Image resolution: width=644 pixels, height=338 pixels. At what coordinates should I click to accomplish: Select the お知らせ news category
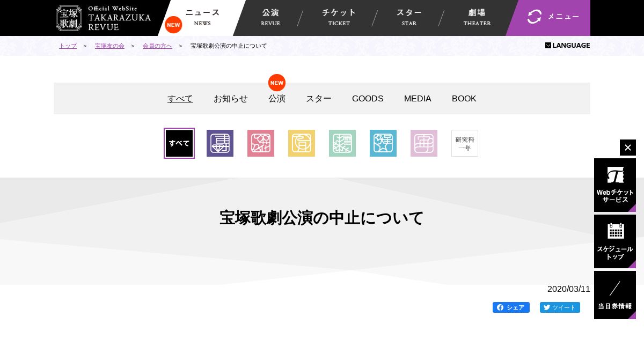point(231,99)
